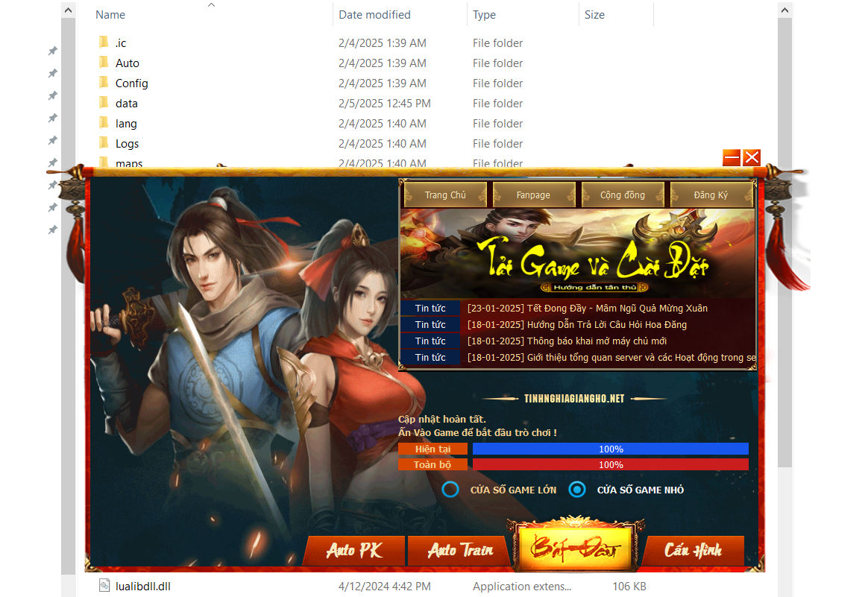Viewport: 868px width, 597px height.
Task: Start the game with the Bắt Đầu button
Action: 575,548
